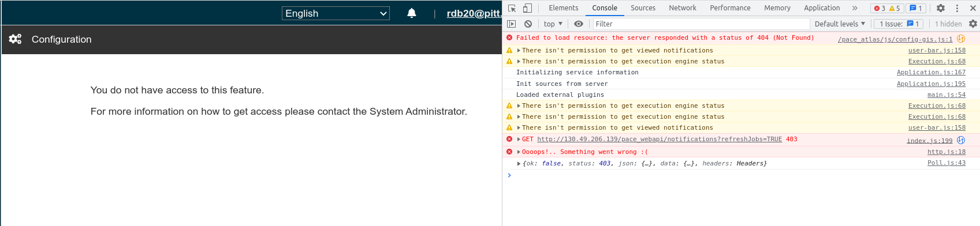Toggle the live expression eye icon
Viewport: 980px width, 226px height.
point(578,24)
